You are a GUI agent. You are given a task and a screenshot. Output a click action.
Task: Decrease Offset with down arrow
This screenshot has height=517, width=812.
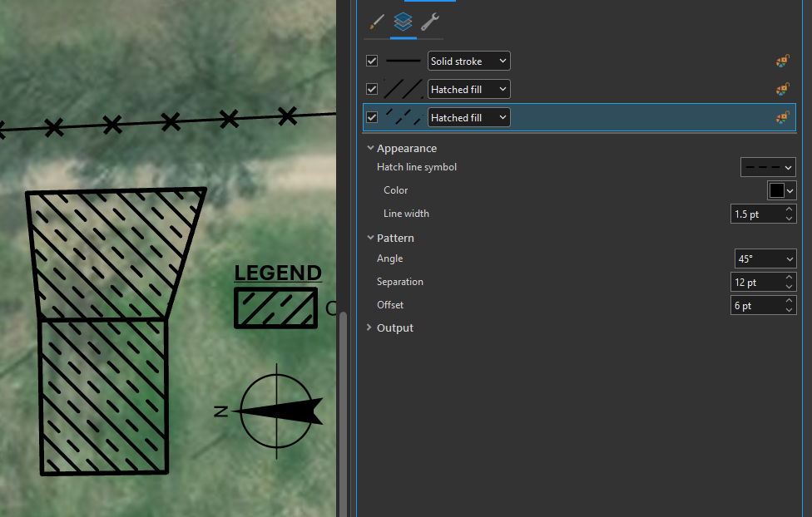pos(790,310)
